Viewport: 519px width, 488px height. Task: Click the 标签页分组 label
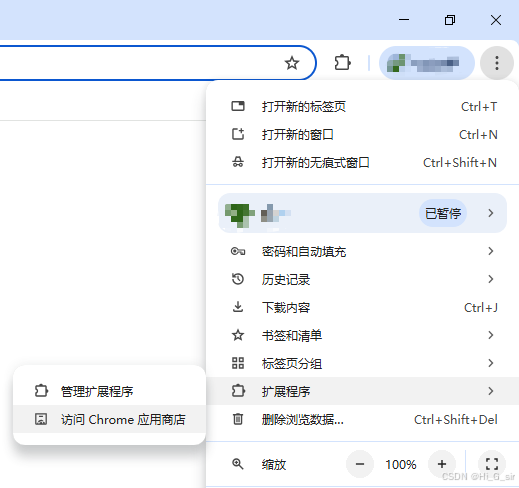[292, 364]
